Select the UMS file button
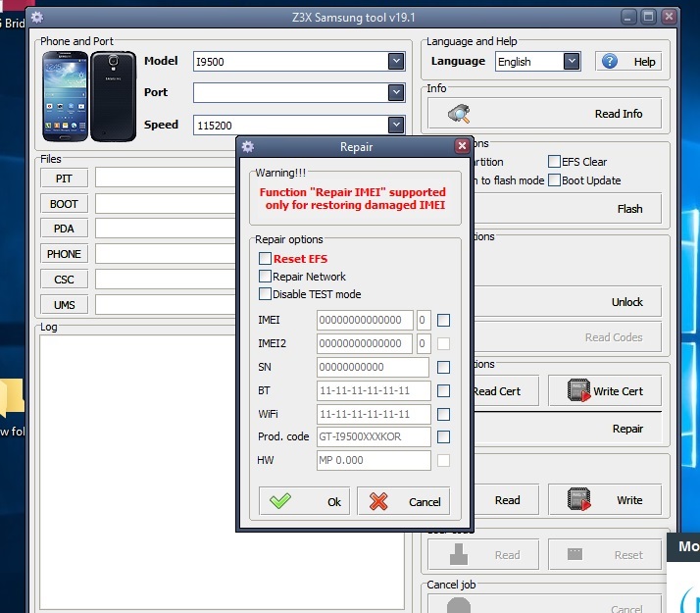 (64, 305)
